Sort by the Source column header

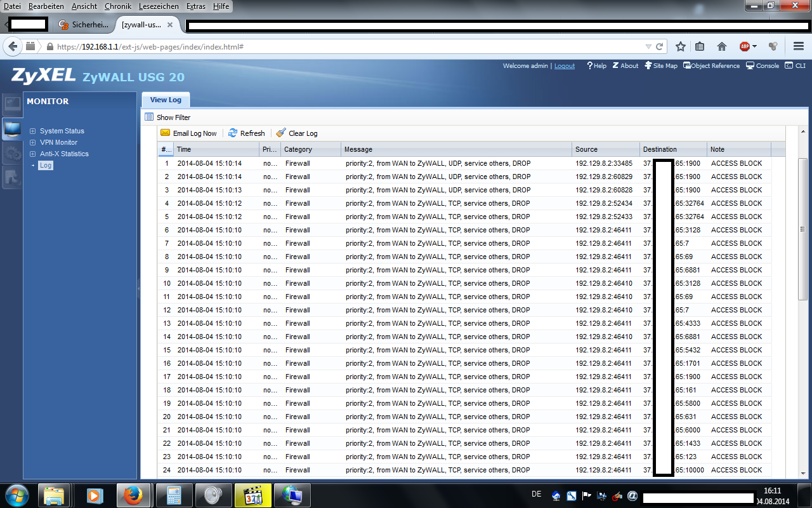605,149
